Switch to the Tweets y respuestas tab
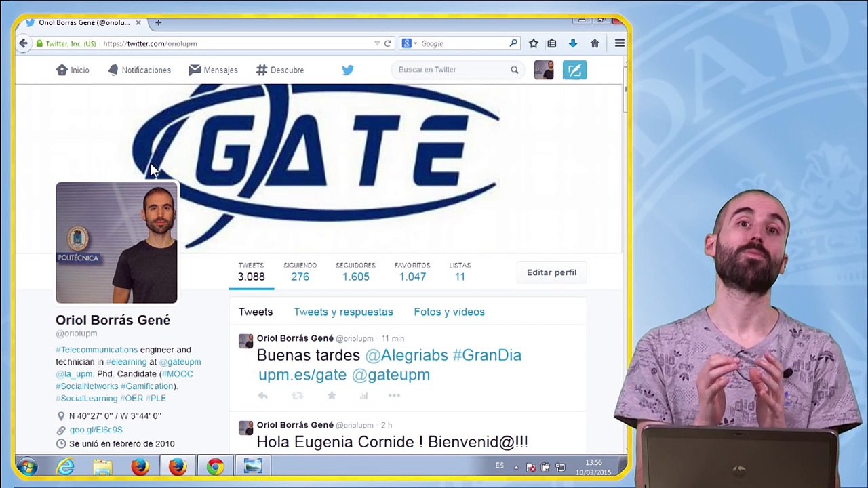The image size is (868, 488). click(343, 312)
